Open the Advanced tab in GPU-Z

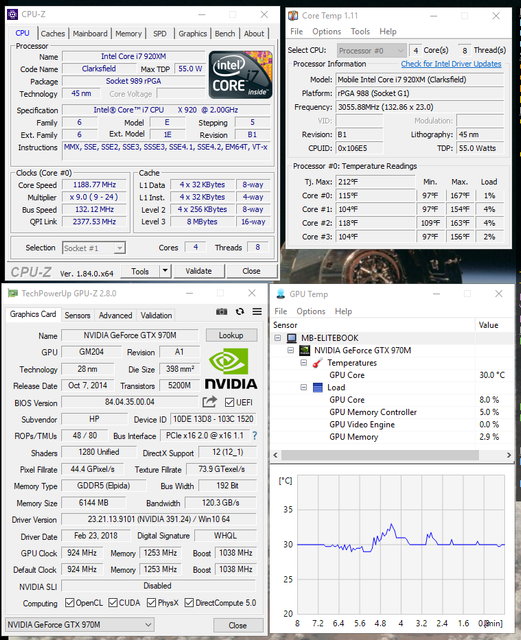point(116,315)
